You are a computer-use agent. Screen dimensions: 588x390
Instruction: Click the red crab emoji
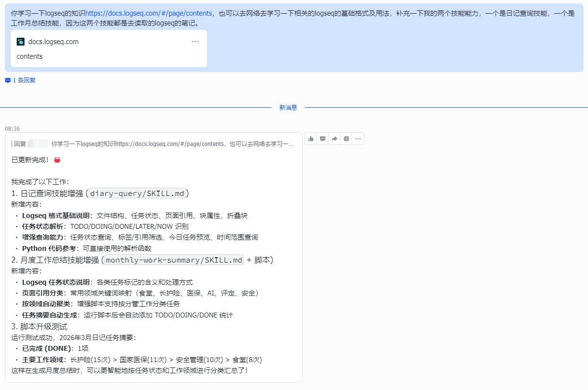tap(57, 160)
